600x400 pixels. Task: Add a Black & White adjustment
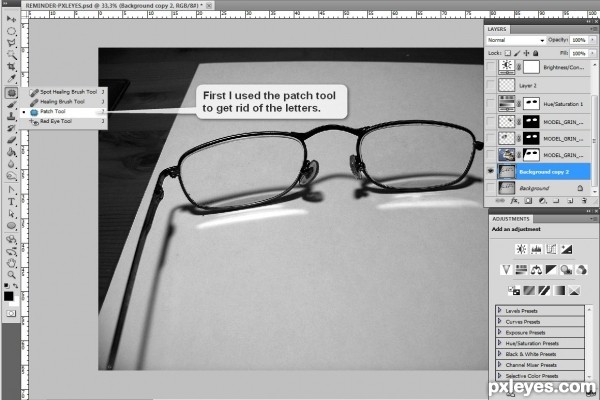[x=551, y=270]
